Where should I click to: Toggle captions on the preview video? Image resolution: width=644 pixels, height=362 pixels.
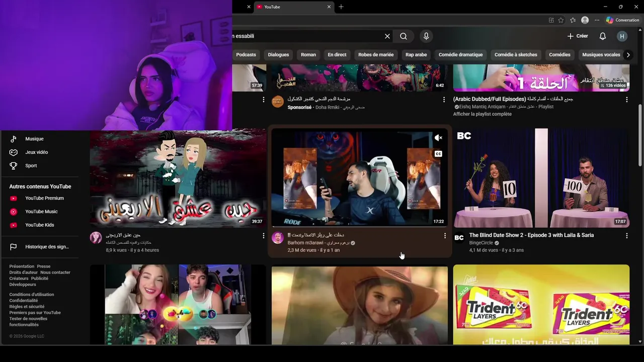click(x=438, y=154)
